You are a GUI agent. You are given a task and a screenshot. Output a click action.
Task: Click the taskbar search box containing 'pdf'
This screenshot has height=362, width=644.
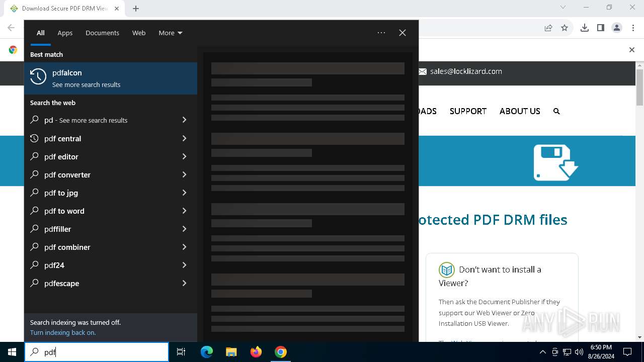click(x=97, y=352)
